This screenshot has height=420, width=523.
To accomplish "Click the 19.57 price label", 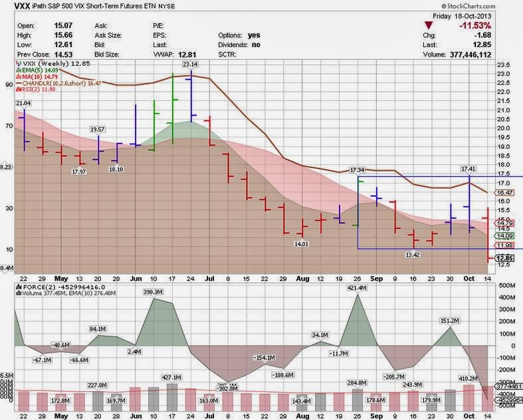I will (x=98, y=129).
